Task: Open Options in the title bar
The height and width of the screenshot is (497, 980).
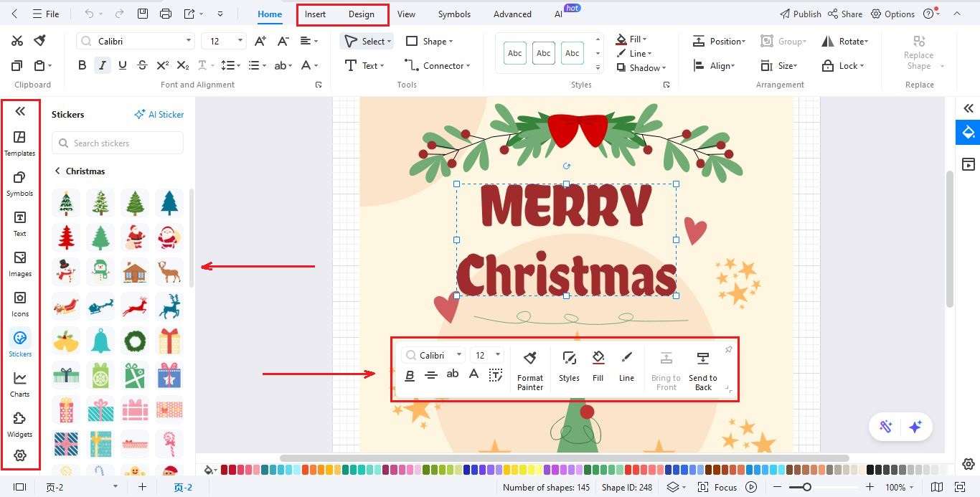Action: coord(893,14)
